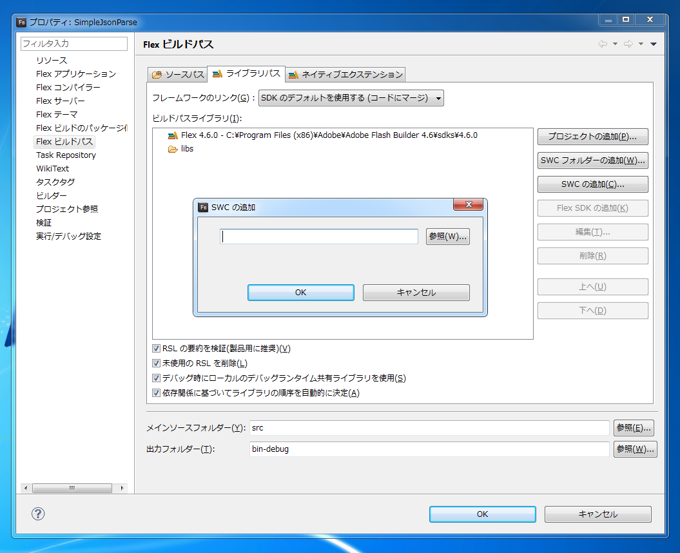
Task: Select Flex コンパイラー in the sidebar
Action: [x=68, y=87]
